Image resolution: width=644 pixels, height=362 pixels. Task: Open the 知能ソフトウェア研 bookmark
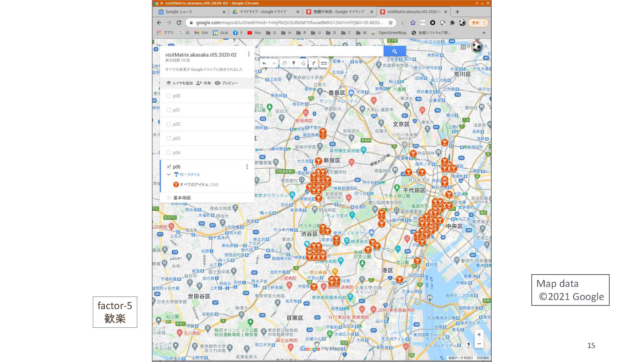click(x=431, y=33)
